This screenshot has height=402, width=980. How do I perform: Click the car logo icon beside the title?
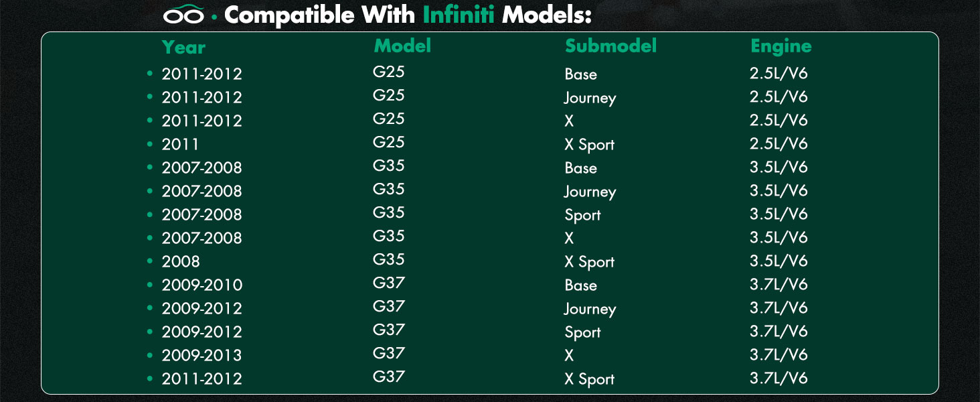183,14
